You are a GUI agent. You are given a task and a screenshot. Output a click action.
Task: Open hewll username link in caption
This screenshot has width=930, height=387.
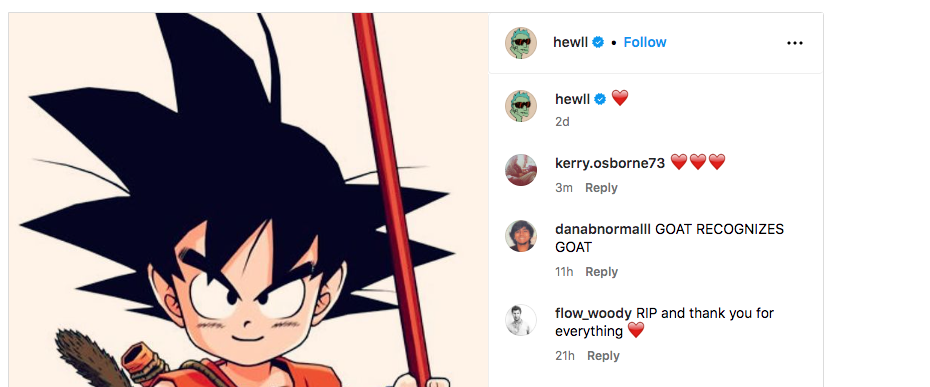(572, 100)
